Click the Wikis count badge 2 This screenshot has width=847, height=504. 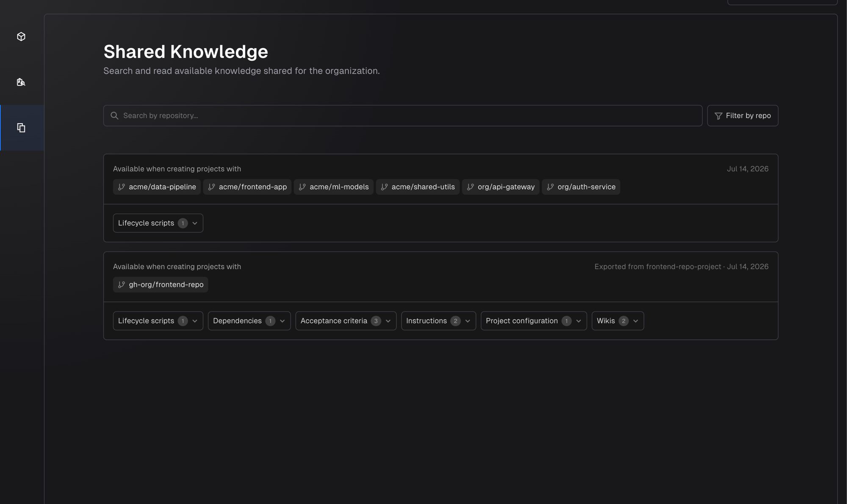(623, 321)
